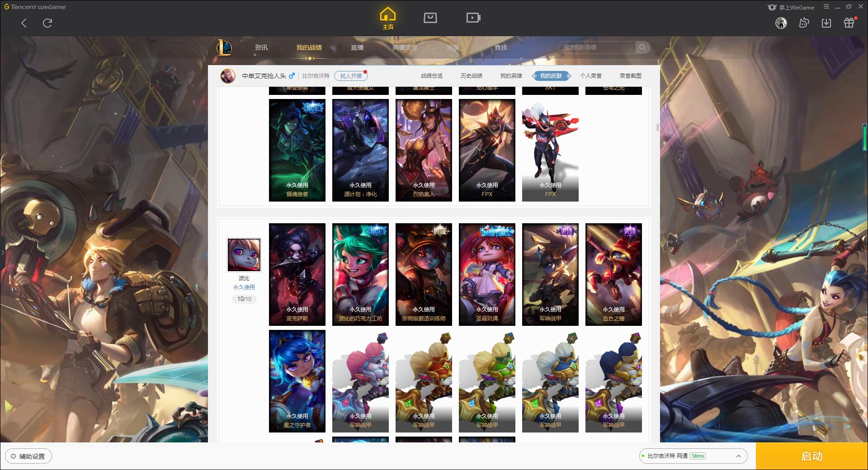Click the League of Legends logo

point(224,47)
